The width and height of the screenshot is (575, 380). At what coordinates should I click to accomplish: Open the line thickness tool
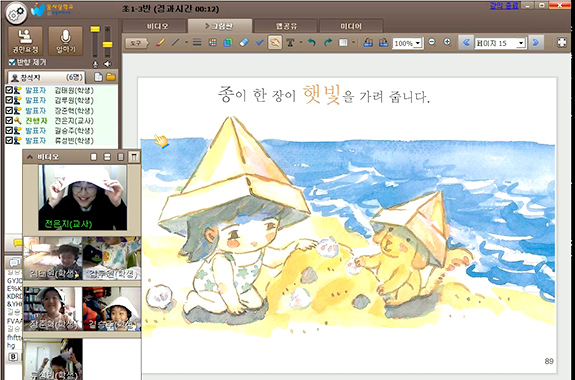pos(197,43)
